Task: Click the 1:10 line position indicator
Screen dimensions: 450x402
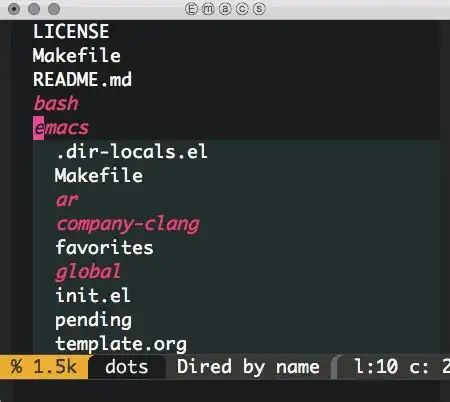Action: [376, 367]
